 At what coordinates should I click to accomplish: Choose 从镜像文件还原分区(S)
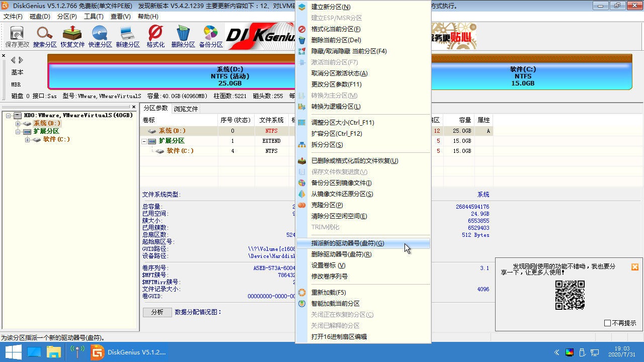363,194
